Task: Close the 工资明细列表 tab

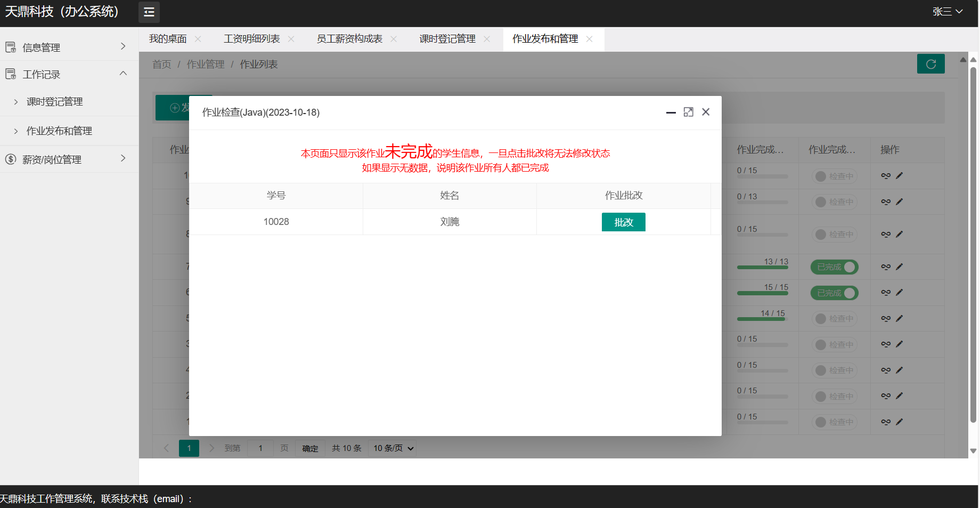Action: [x=291, y=39]
